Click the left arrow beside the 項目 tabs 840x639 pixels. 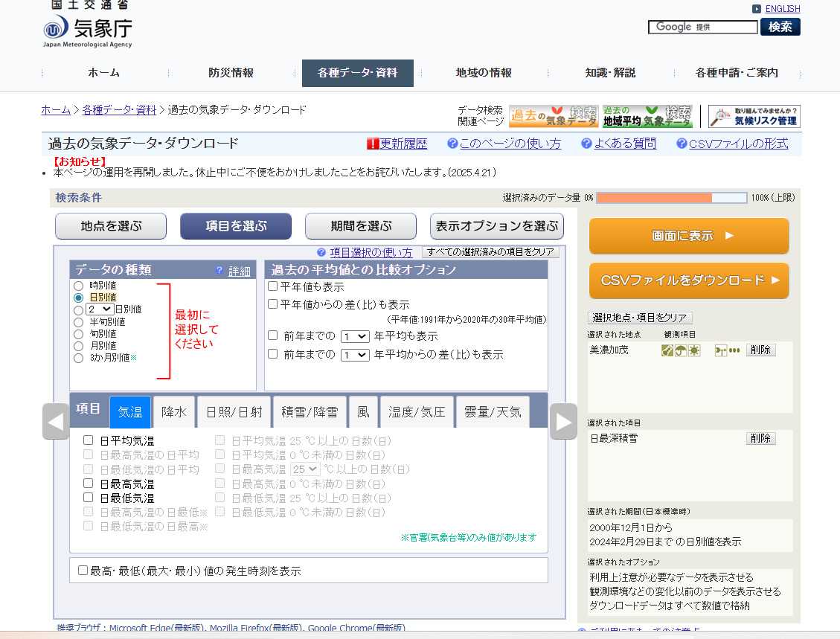tap(56, 422)
